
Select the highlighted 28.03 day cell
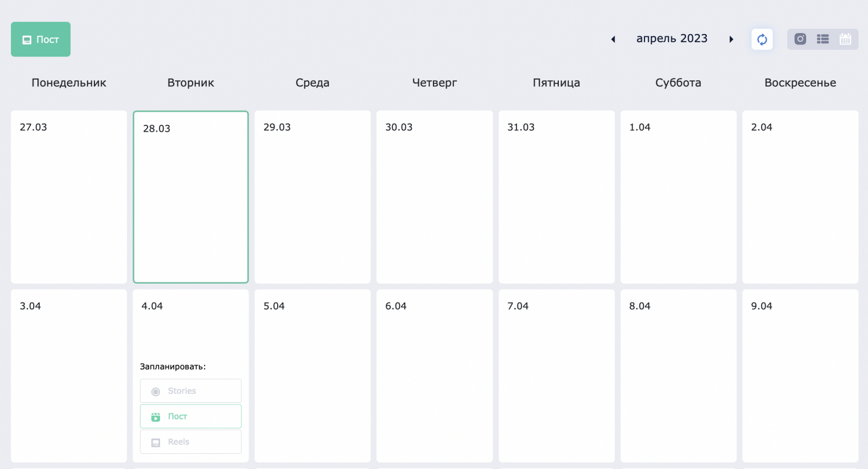(x=190, y=197)
